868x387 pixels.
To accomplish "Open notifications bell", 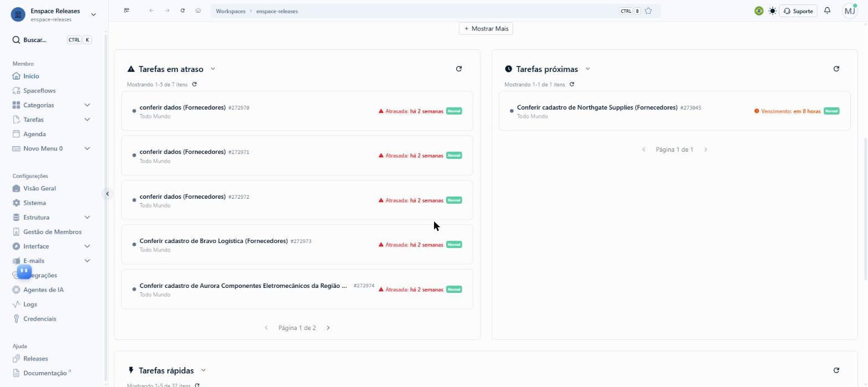I will [x=828, y=11].
